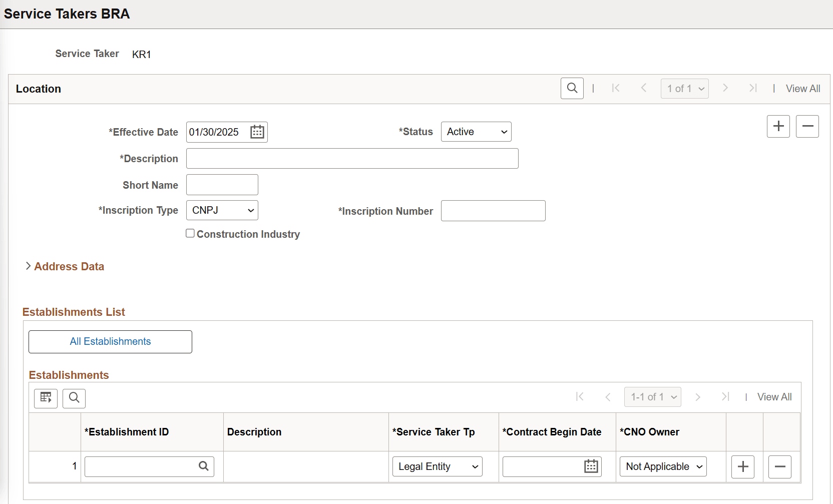The image size is (833, 504).
Task: Open the Inscription Type dropdown
Action: click(222, 210)
